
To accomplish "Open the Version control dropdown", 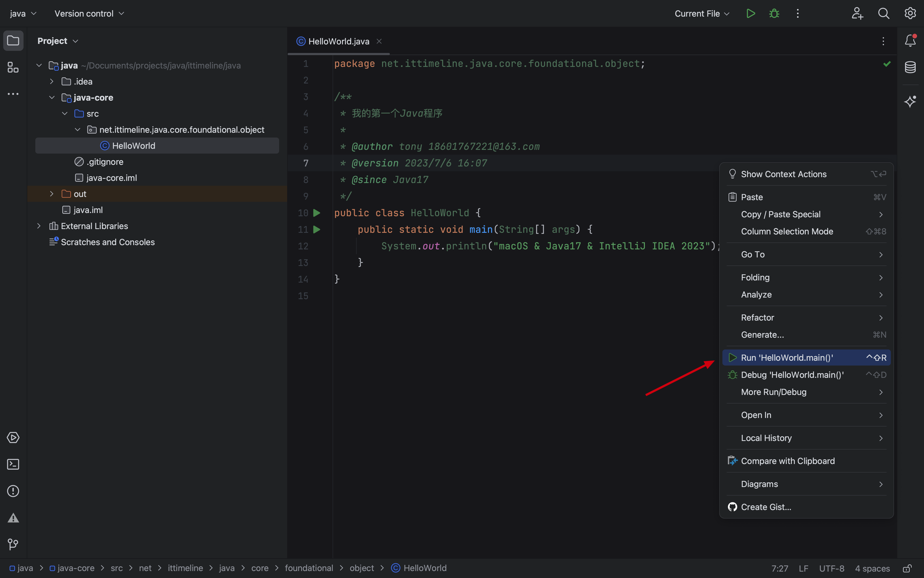I will (x=89, y=13).
